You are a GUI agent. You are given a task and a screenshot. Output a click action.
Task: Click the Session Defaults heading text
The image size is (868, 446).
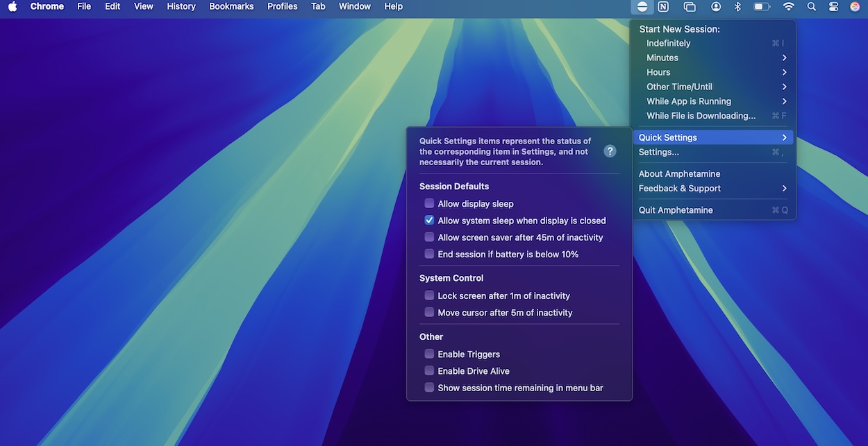coord(454,187)
